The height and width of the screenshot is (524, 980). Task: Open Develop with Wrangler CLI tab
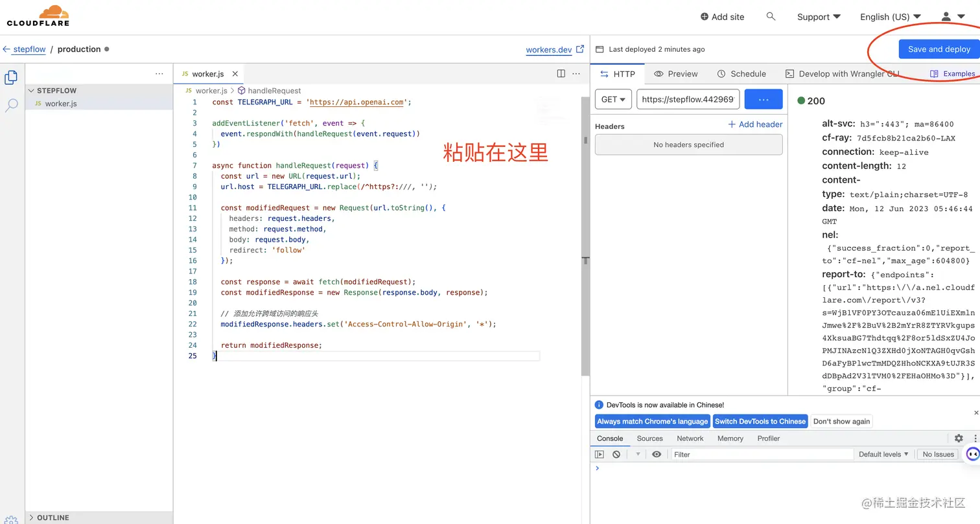tap(842, 74)
